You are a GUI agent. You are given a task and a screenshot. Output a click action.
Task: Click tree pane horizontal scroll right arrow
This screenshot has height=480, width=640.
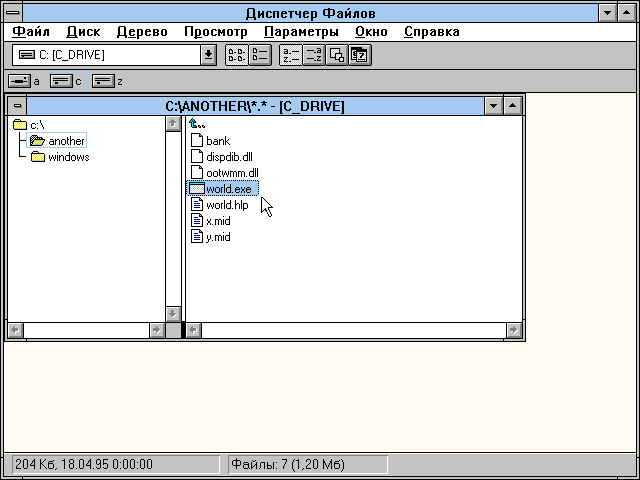[x=157, y=330]
